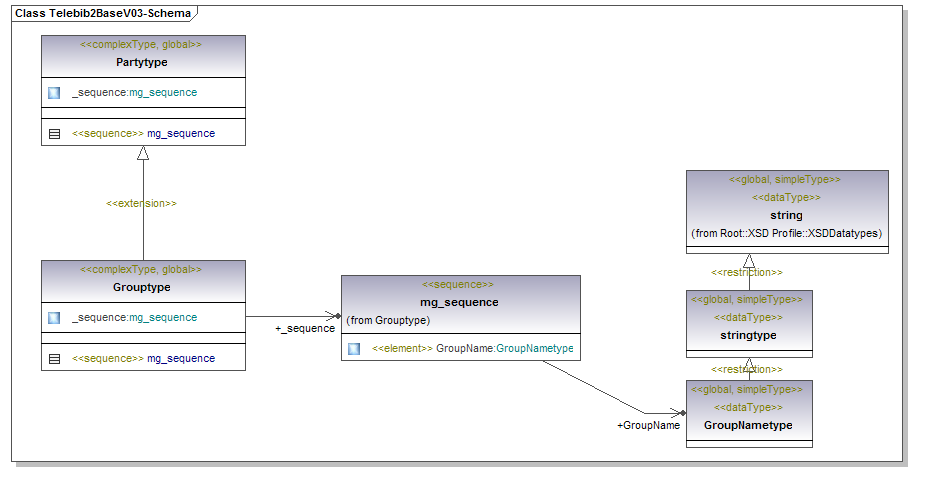The image size is (929, 482).
Task: Select the Class Telebib2BaseV03-Schema frame label
Action: [102, 14]
